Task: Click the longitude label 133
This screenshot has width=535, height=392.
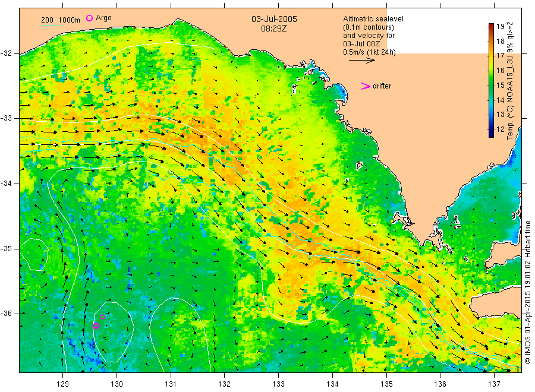Action: point(278,384)
